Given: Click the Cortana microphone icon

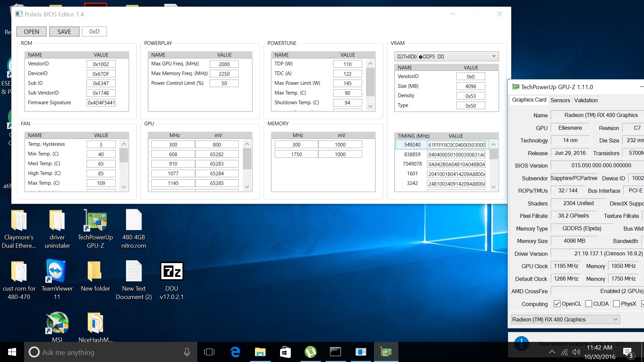Looking at the screenshot, I should pos(187,352).
